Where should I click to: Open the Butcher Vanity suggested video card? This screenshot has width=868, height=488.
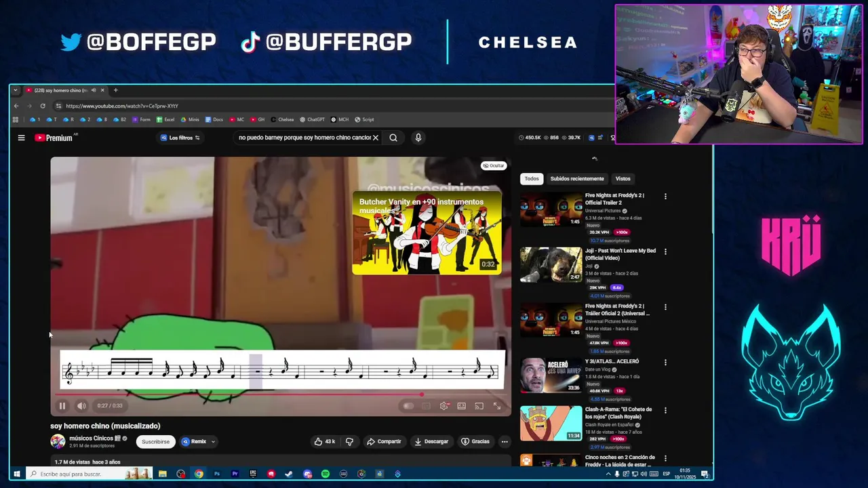pyautogui.click(x=427, y=233)
